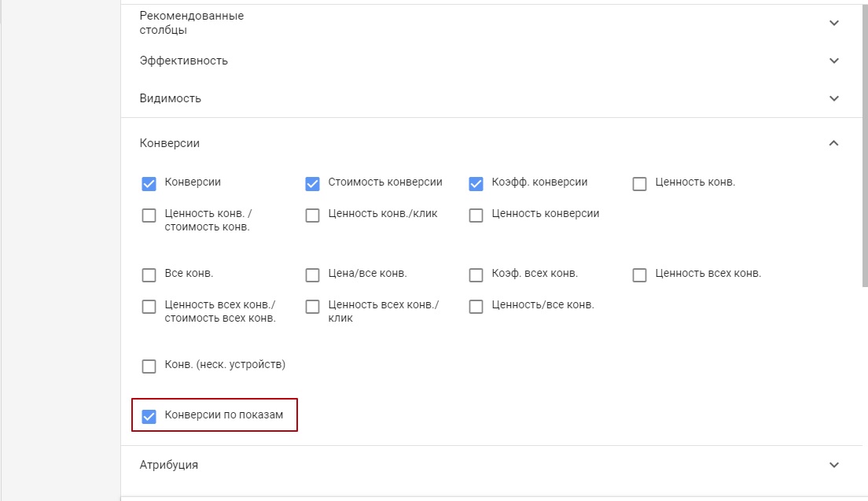Click the Коэфф. конверсии label text
The width and height of the screenshot is (868, 501).
coord(539,182)
